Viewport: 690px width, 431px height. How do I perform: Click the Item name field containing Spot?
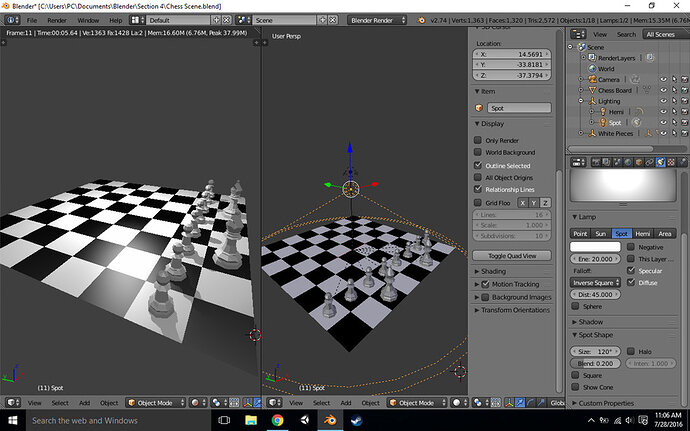pyautogui.click(x=517, y=107)
